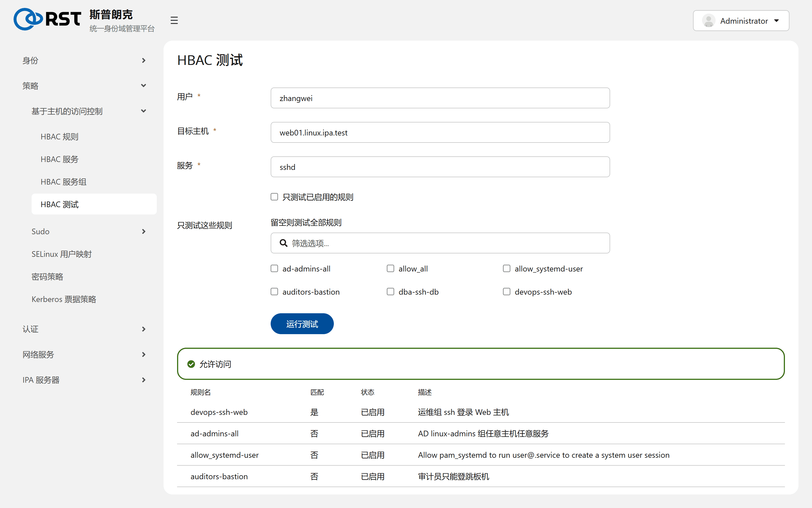Click the Administrator avatar icon
Screen dimensions: 812x508
(708, 21)
